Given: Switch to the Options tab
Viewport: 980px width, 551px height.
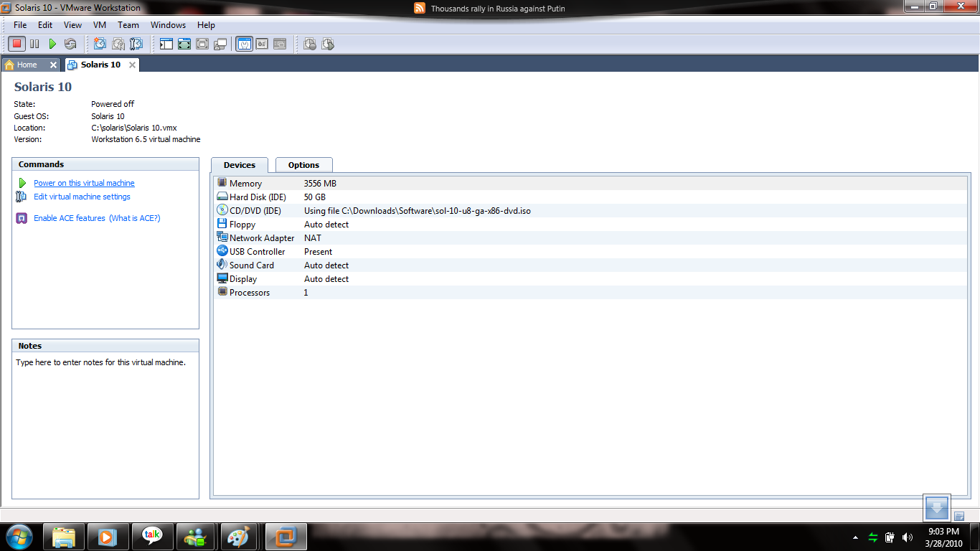Looking at the screenshot, I should (x=303, y=165).
